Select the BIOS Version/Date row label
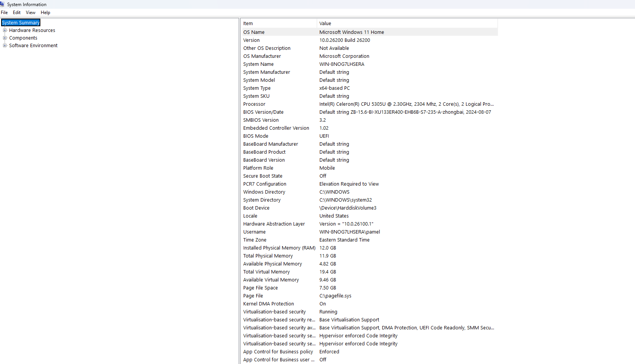The height and width of the screenshot is (364, 635). (263, 112)
